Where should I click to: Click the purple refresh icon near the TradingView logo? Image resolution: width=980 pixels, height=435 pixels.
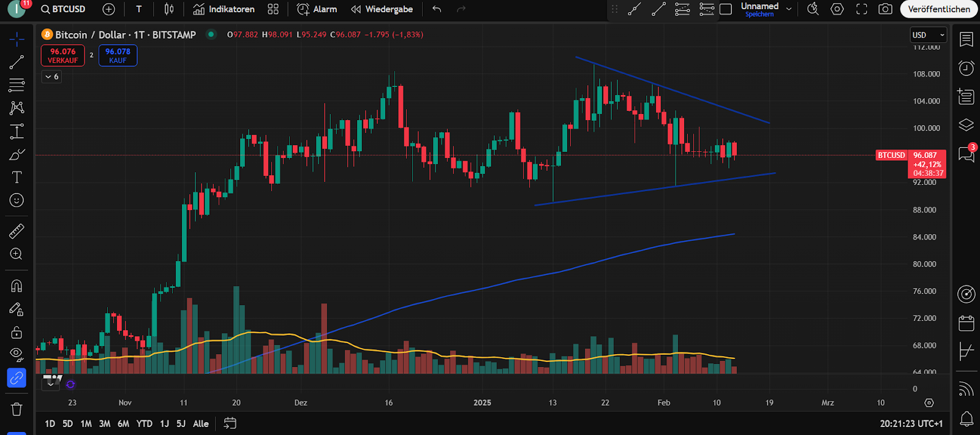tap(70, 384)
